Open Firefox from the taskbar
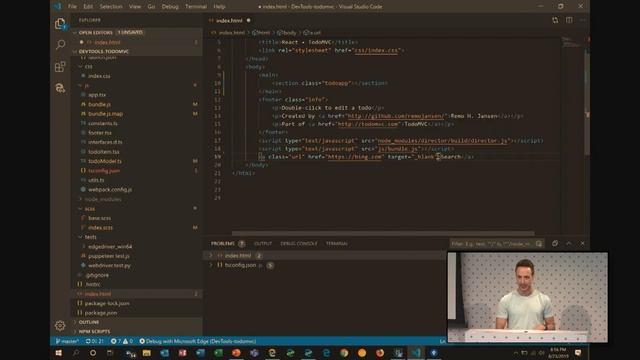640x360 pixels. (380, 353)
